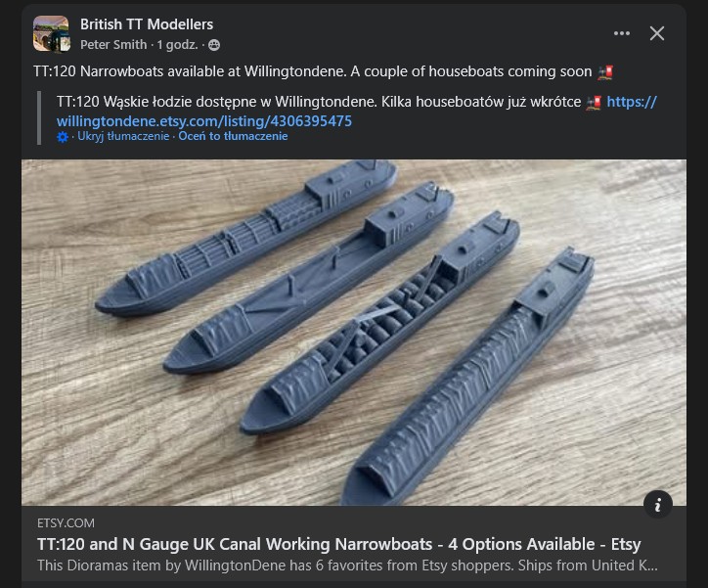708x588 pixels.
Task: Open the British TT Modellers group avatar
Action: 52,34
